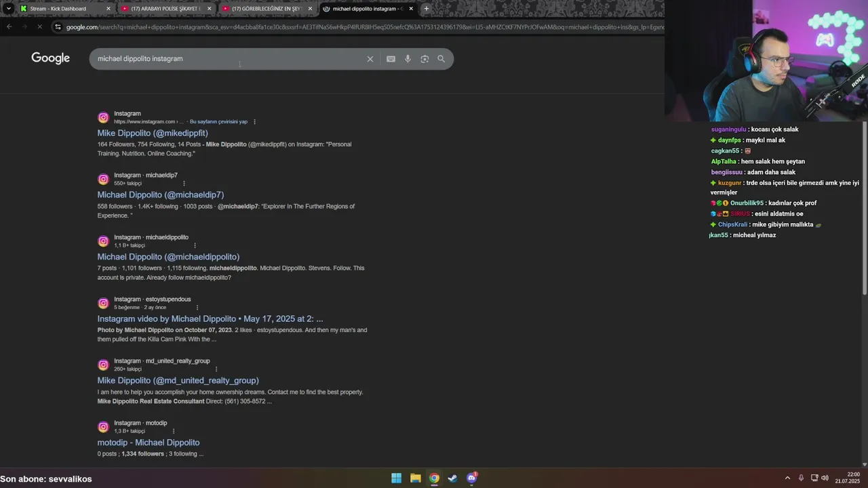
Task: Click the Instagram favicon beside md_united_realty_group
Action: pyautogui.click(x=103, y=365)
